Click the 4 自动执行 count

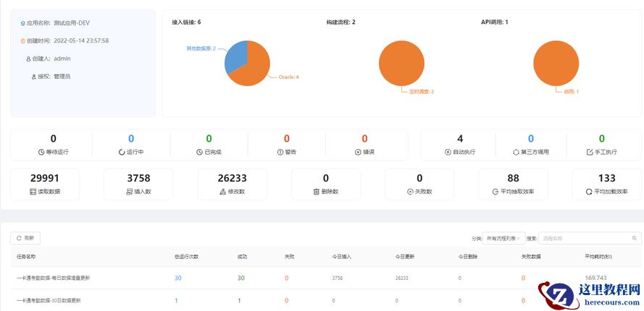pos(460,139)
